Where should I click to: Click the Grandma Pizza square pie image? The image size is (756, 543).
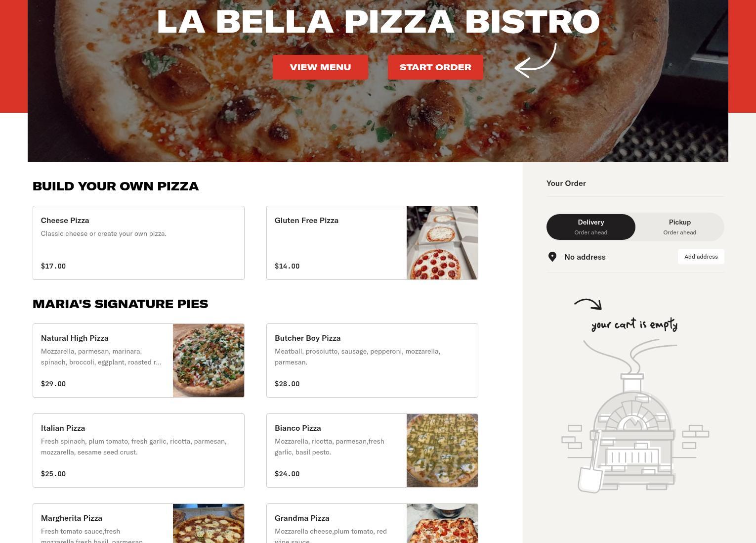pos(442,524)
